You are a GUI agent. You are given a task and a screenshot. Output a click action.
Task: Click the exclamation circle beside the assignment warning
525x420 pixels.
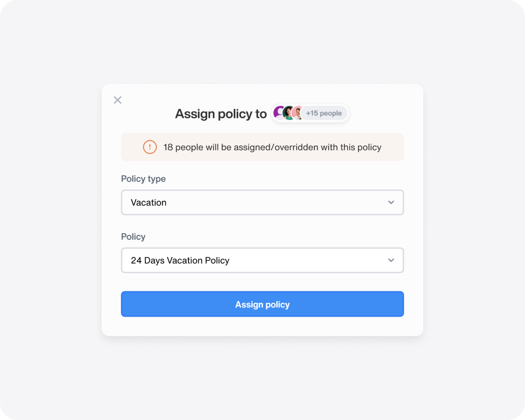click(x=149, y=147)
